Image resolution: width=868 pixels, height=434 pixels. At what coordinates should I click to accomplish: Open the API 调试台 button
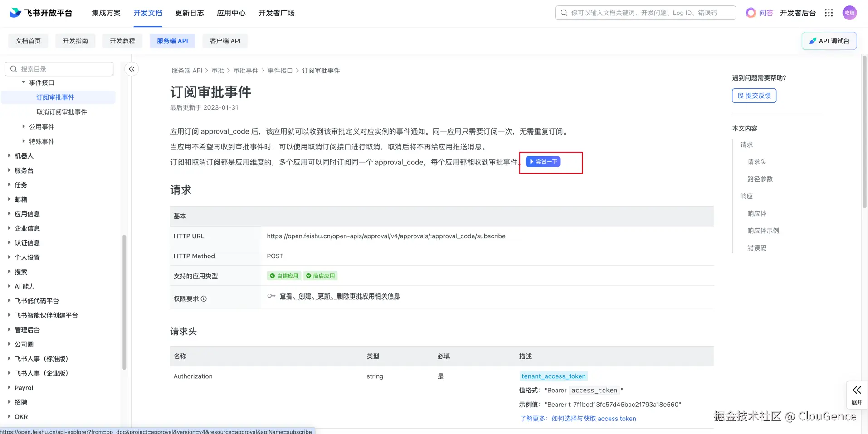point(829,41)
